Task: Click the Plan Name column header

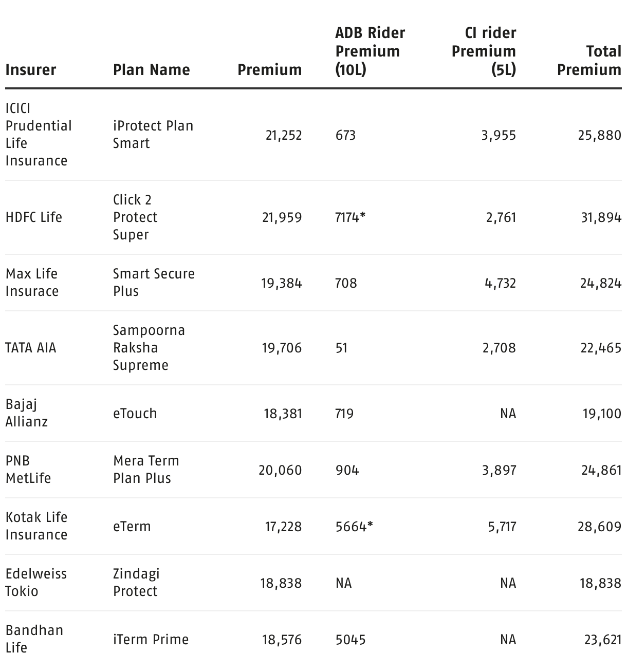Action: (x=151, y=70)
